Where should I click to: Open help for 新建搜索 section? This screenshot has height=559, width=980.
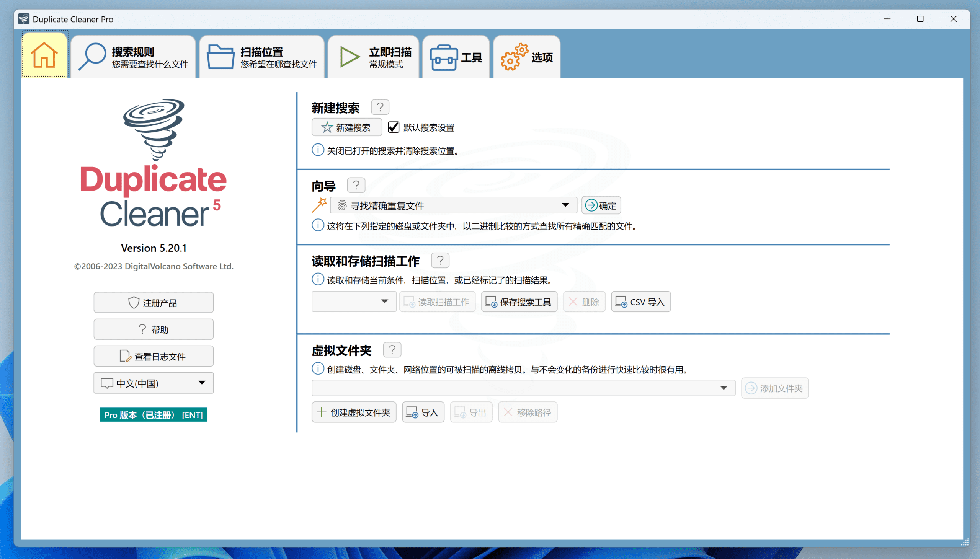pyautogui.click(x=380, y=107)
